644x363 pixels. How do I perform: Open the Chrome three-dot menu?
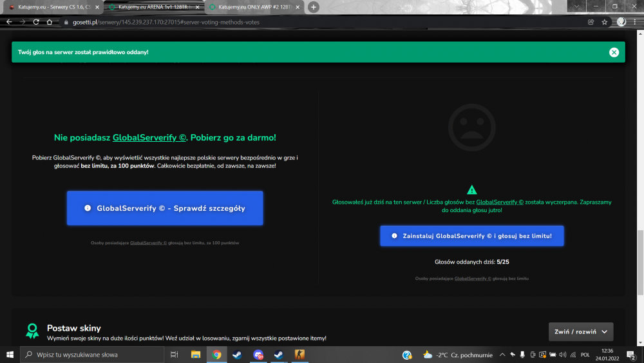(x=635, y=22)
